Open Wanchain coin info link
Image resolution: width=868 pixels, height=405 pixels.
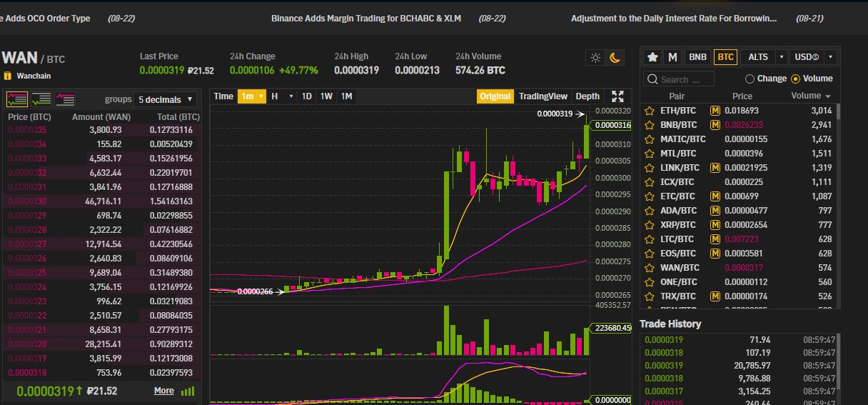[x=34, y=76]
